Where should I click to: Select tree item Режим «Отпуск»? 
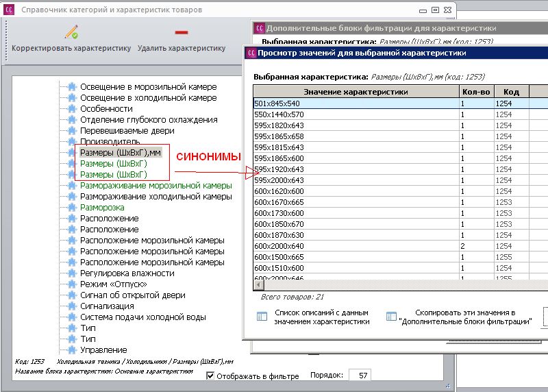[x=114, y=284]
